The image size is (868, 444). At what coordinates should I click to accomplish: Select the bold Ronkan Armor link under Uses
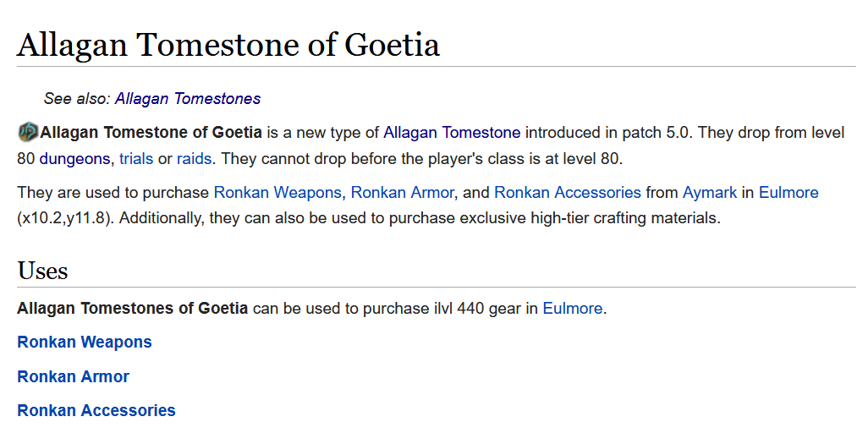click(x=74, y=376)
